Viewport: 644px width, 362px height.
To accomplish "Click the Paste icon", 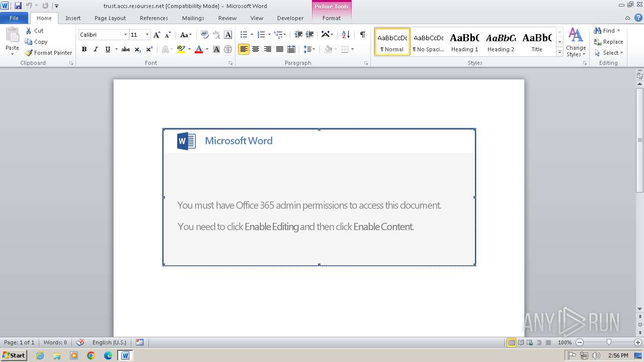I will [12, 35].
